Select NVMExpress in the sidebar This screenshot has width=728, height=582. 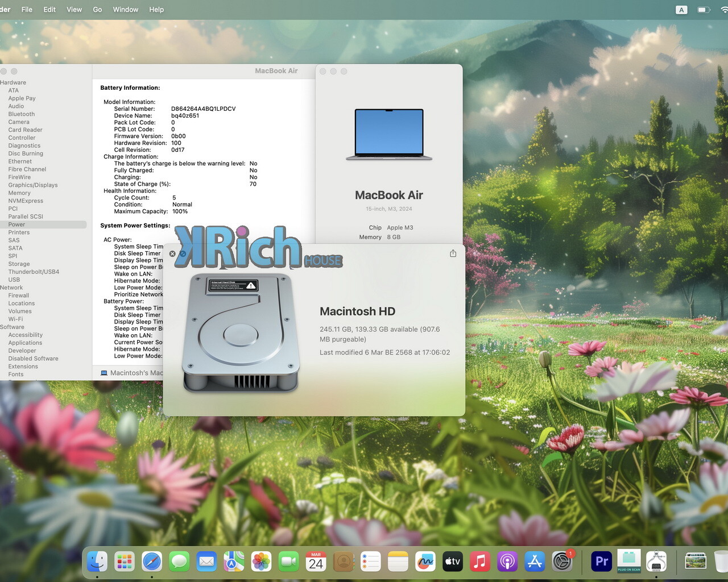pyautogui.click(x=26, y=201)
